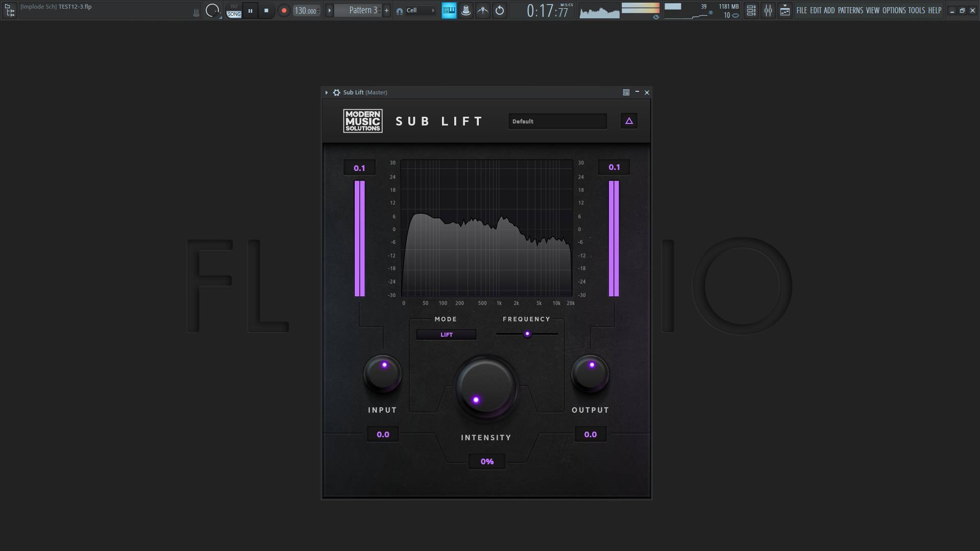Screen dimensions: 980x551
Task: Expand the Sub Lift plugin menu arrow
Action: point(327,92)
